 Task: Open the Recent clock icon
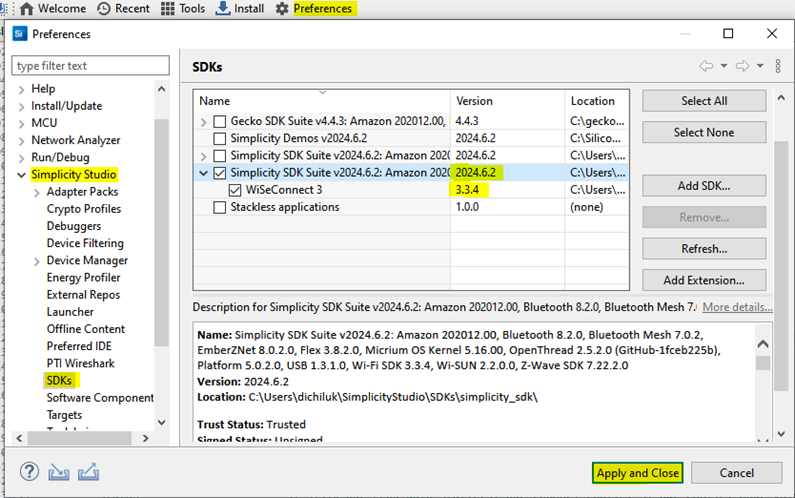pos(104,9)
